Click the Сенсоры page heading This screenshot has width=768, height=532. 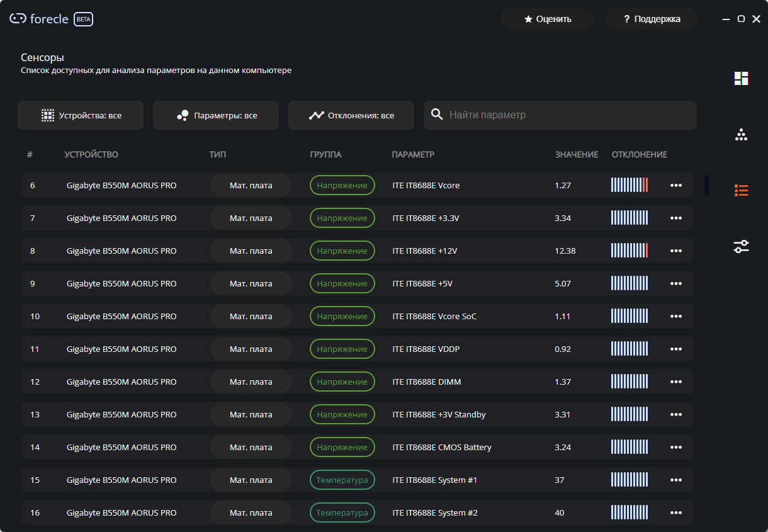click(43, 57)
